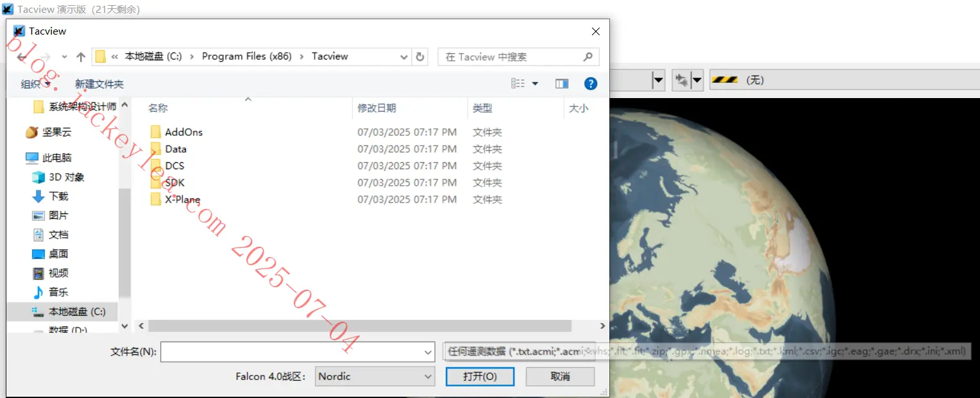Refresh the Tacview folder listing
Viewport: 980px width, 398px height.
point(420,56)
